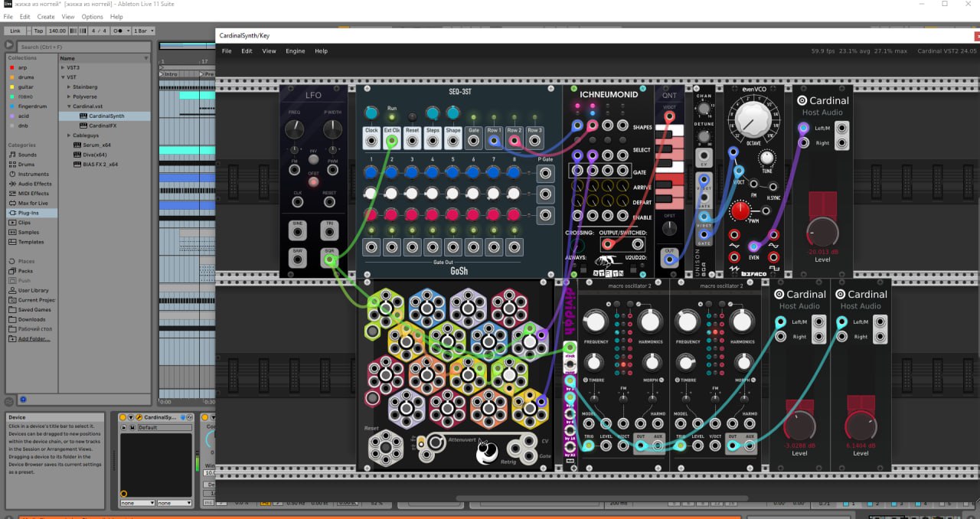Open the Sounds category in browser
This screenshot has height=519, width=980.
pos(28,155)
